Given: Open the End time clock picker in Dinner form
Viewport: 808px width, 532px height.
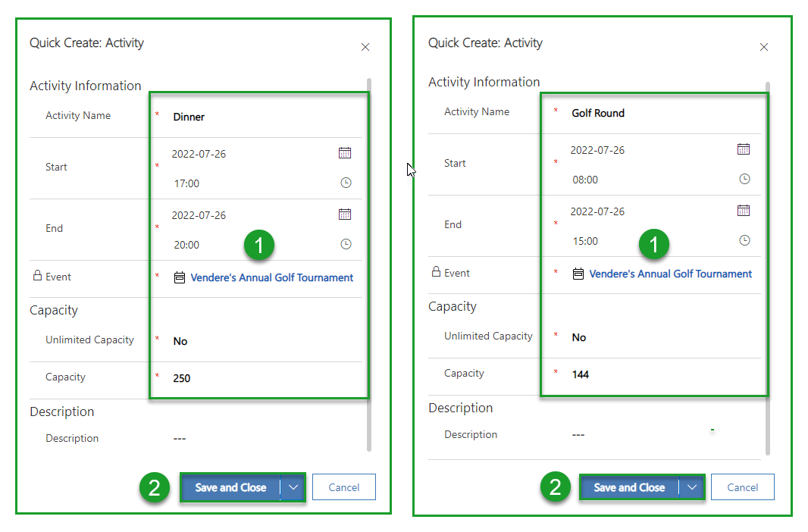Looking at the screenshot, I should click(346, 243).
